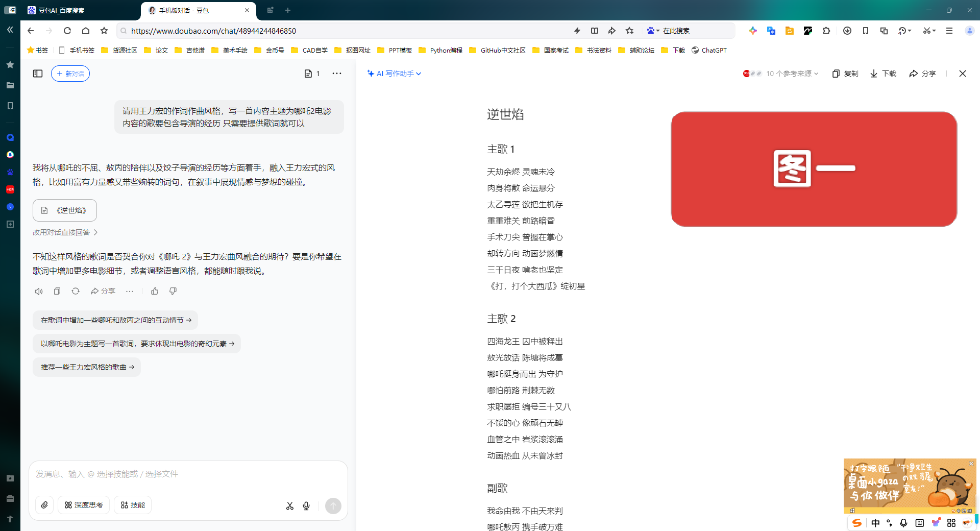Screen dimensions: 980x531
Task: Focus the 发消息 message input field
Action: 188,474
